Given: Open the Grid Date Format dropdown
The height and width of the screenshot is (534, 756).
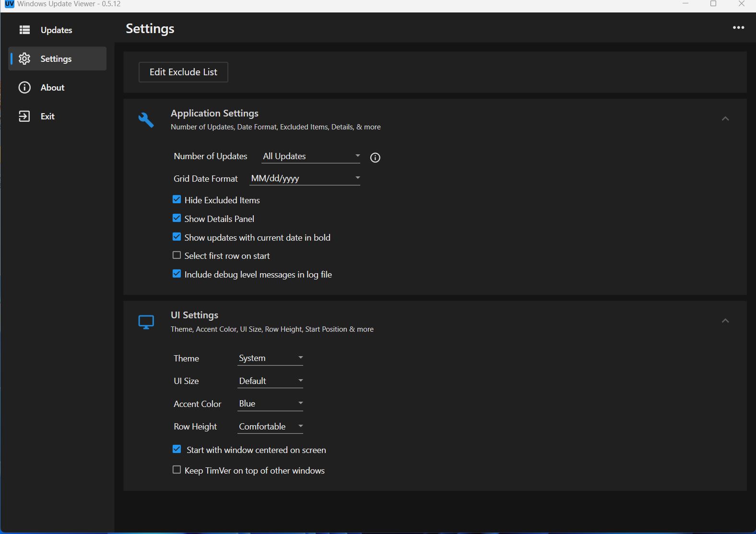Looking at the screenshot, I should click(x=305, y=178).
